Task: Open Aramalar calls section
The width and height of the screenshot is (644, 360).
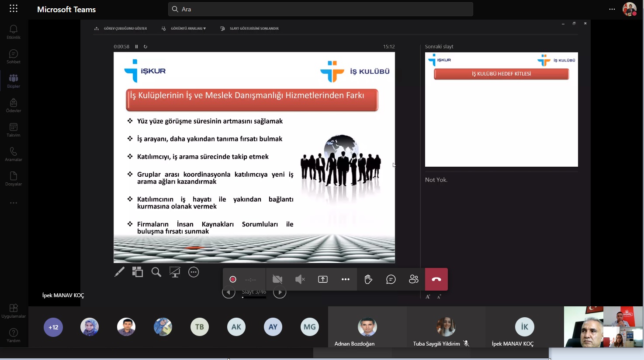Action: [14, 154]
